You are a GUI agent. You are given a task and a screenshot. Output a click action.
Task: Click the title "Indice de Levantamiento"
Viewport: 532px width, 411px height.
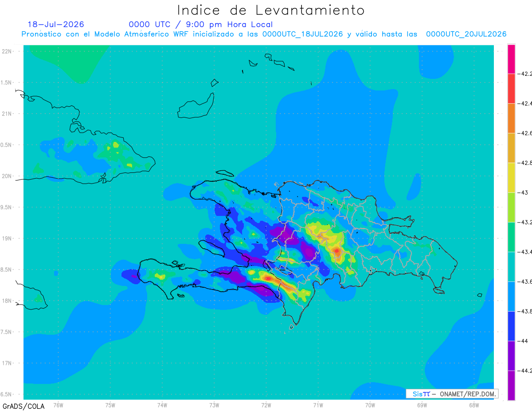tap(271, 10)
